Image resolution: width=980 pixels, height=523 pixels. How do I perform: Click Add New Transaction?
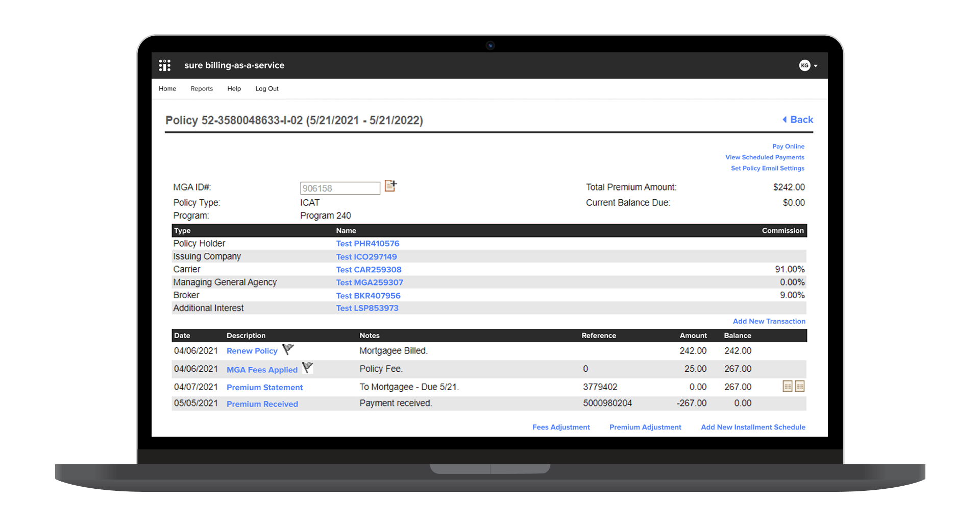tap(769, 321)
